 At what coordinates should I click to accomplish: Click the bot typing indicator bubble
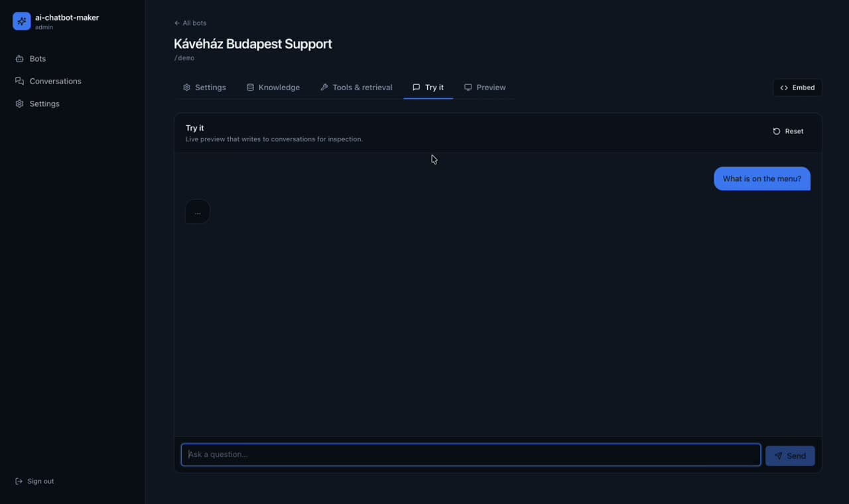click(198, 212)
